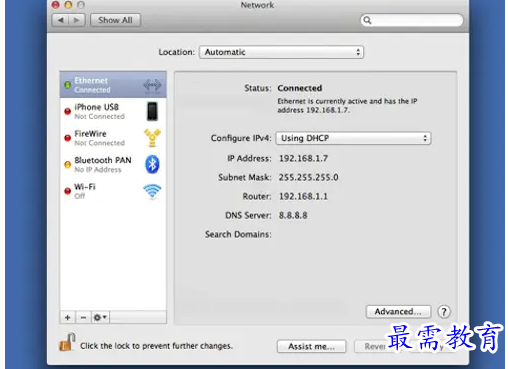
Task: Click the search magnifier icon
Action: 367,20
